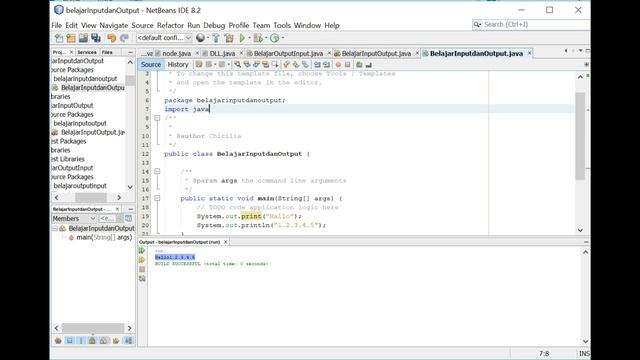Switch to the BelajarOutputInput.java tab
Viewport: 640px width, 360px height.
click(288, 53)
